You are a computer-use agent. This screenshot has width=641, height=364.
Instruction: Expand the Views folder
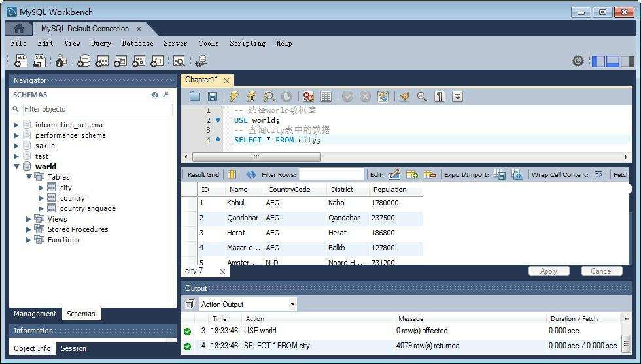(x=28, y=219)
